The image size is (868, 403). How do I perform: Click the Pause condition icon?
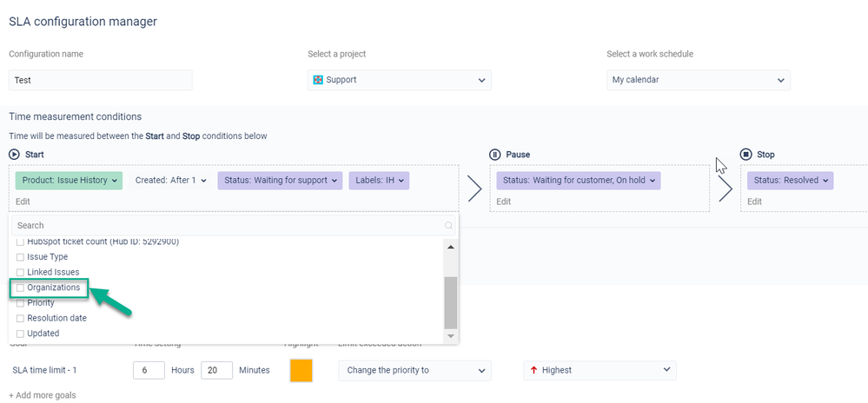tap(494, 155)
